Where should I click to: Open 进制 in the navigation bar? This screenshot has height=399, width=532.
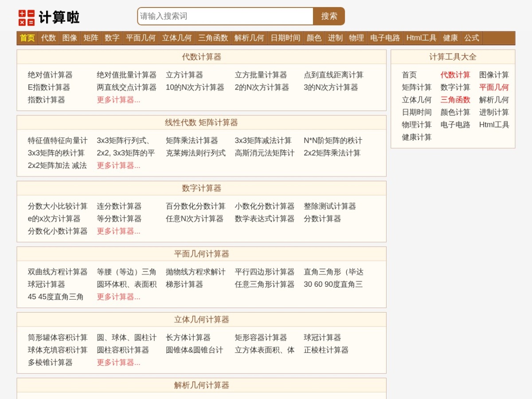pos(335,38)
